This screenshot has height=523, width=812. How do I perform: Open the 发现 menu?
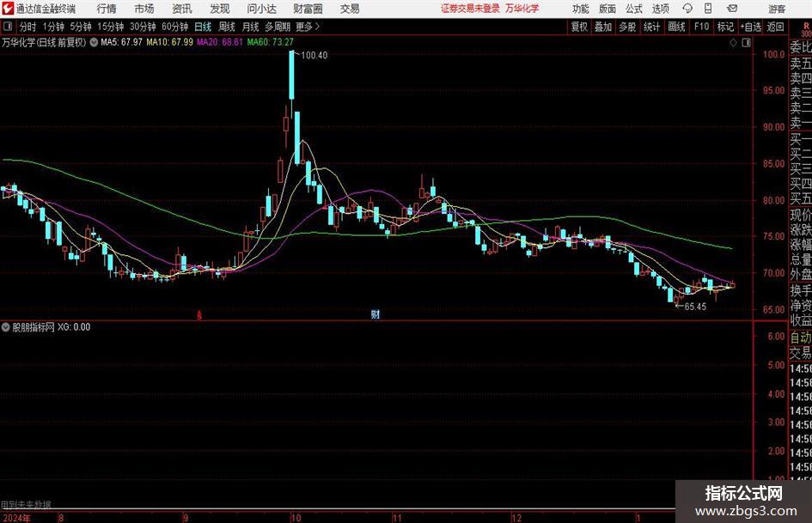pyautogui.click(x=220, y=9)
